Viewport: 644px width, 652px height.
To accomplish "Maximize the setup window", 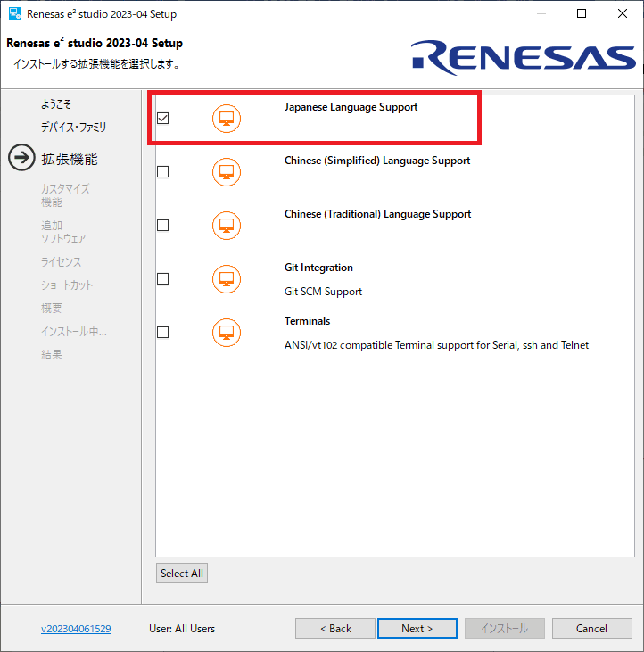I will click(582, 13).
